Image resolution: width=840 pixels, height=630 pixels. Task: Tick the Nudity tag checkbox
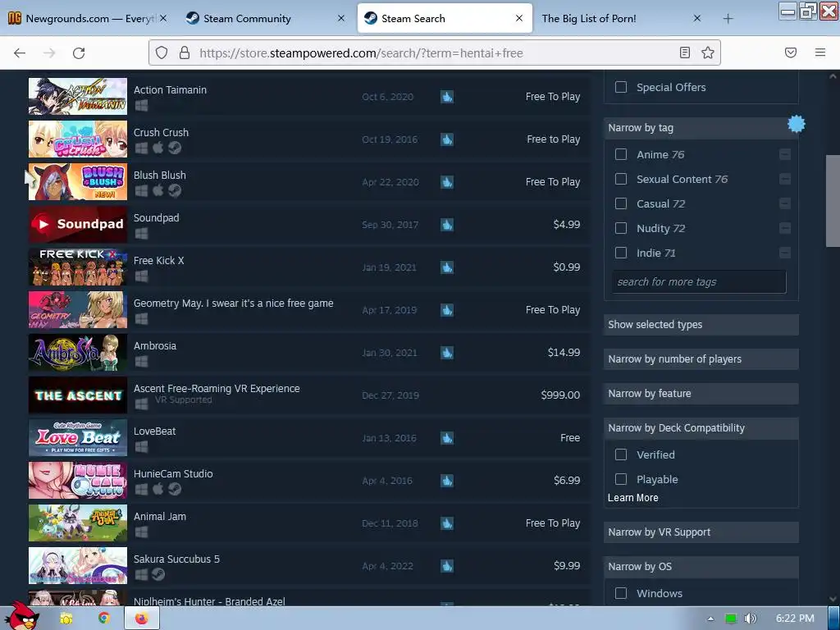(621, 228)
